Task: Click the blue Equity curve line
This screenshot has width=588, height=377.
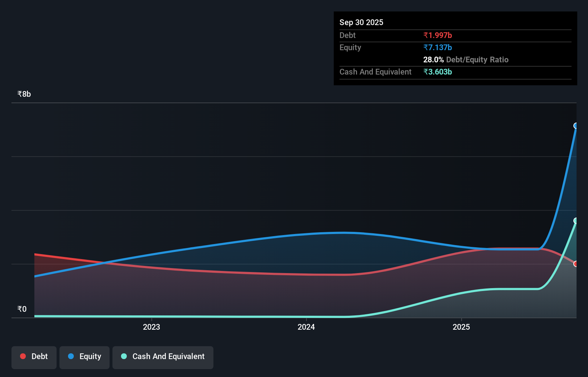Action: (322, 233)
